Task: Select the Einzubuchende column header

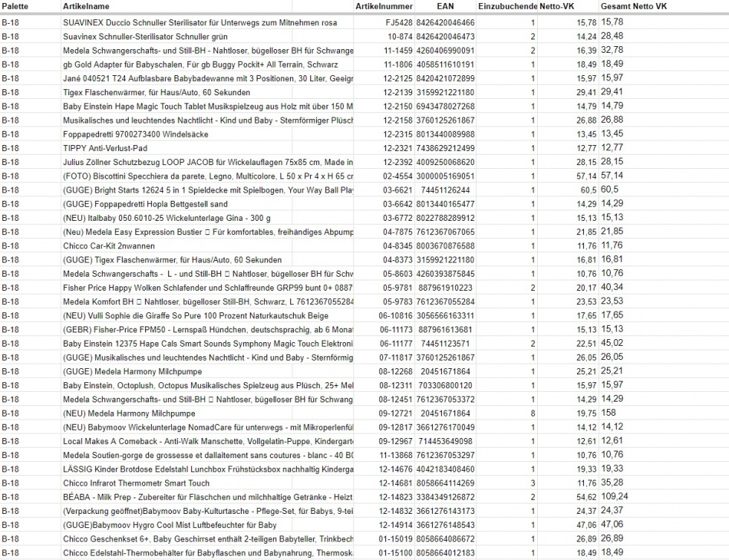Action: tap(507, 7)
